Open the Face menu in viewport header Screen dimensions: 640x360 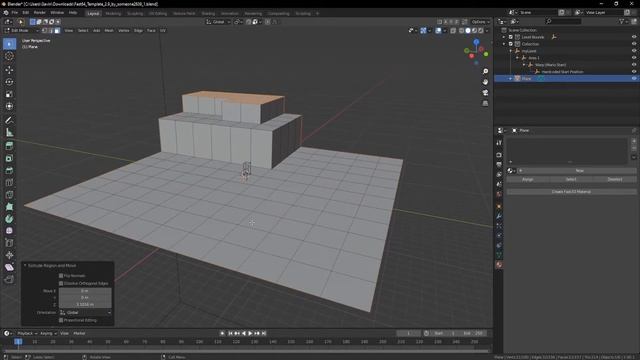pyautogui.click(x=151, y=31)
